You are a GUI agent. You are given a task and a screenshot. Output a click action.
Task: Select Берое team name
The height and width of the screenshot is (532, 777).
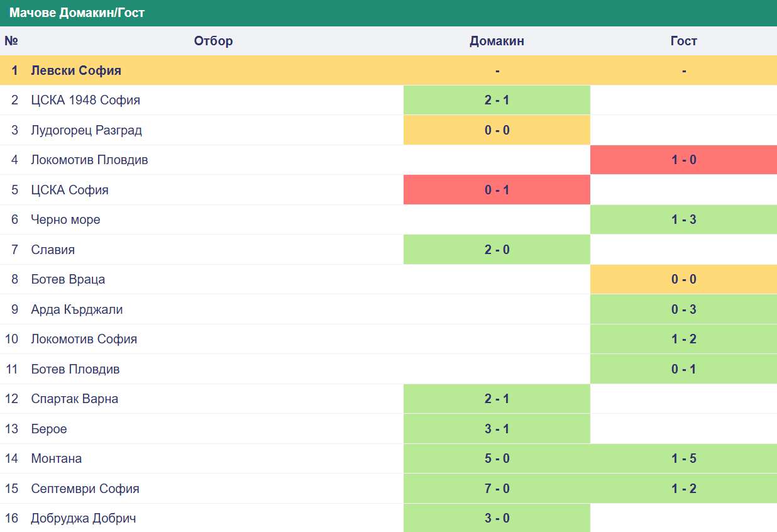point(49,429)
